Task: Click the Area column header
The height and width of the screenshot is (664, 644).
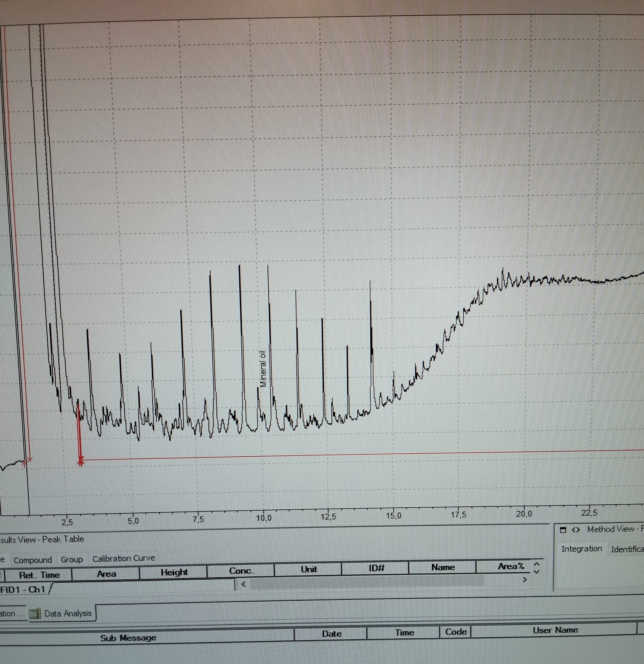Action: point(106,574)
